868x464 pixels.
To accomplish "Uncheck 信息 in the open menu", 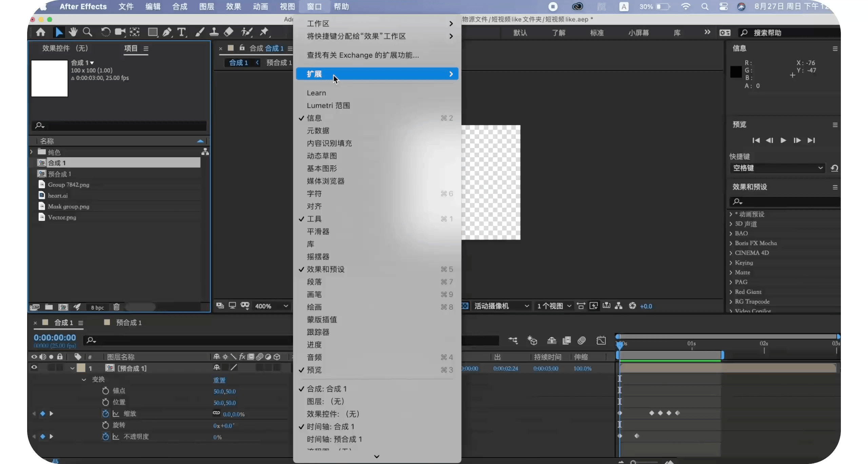I will click(x=314, y=118).
